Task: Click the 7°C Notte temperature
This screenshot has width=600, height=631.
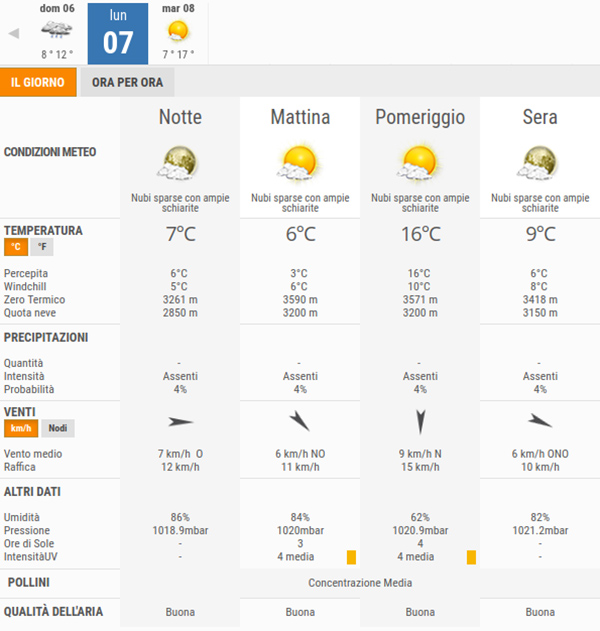Action: coord(181,234)
